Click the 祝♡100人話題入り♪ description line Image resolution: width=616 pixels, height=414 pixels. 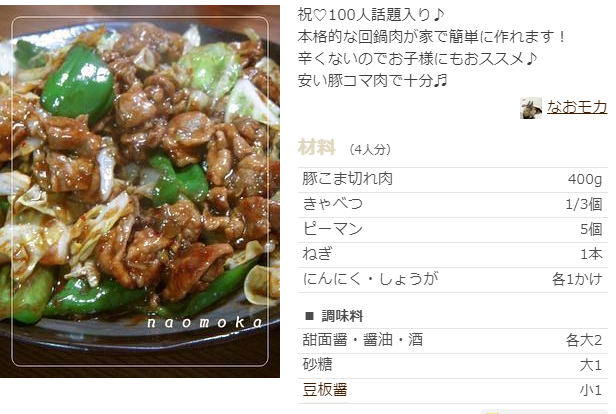tap(371, 15)
